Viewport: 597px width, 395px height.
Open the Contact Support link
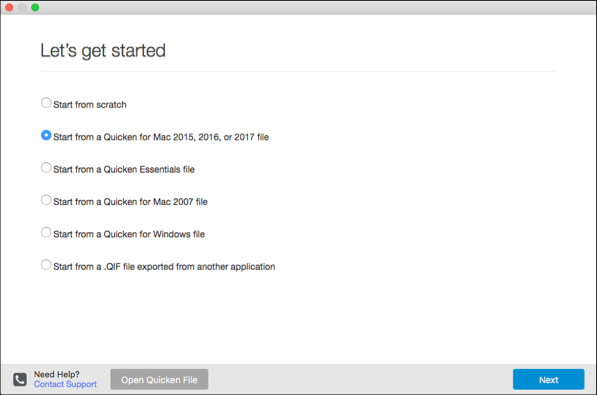pyautogui.click(x=65, y=384)
